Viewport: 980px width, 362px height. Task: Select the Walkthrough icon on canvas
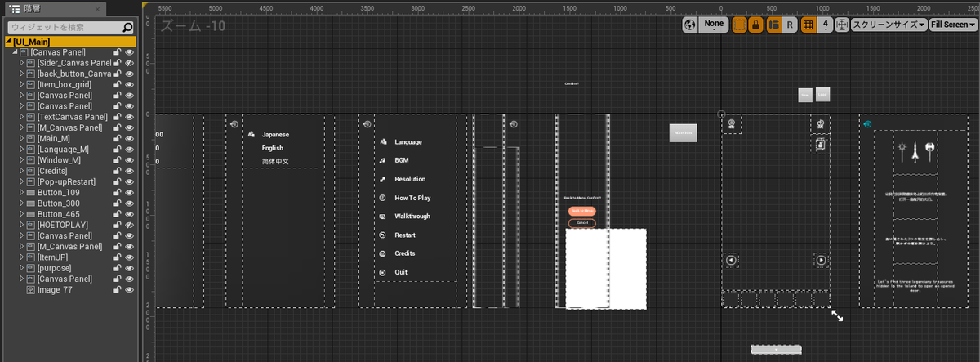click(382, 217)
